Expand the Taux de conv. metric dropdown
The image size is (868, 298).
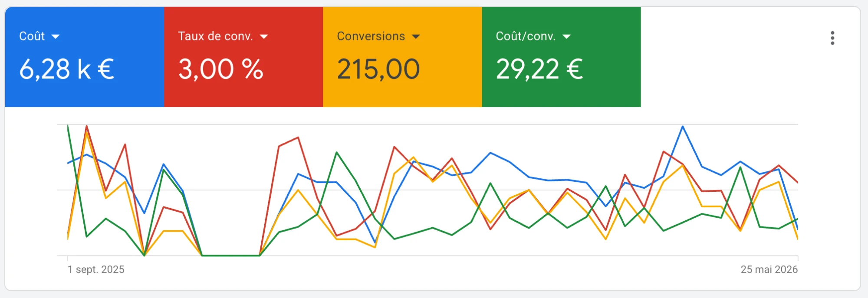(263, 36)
